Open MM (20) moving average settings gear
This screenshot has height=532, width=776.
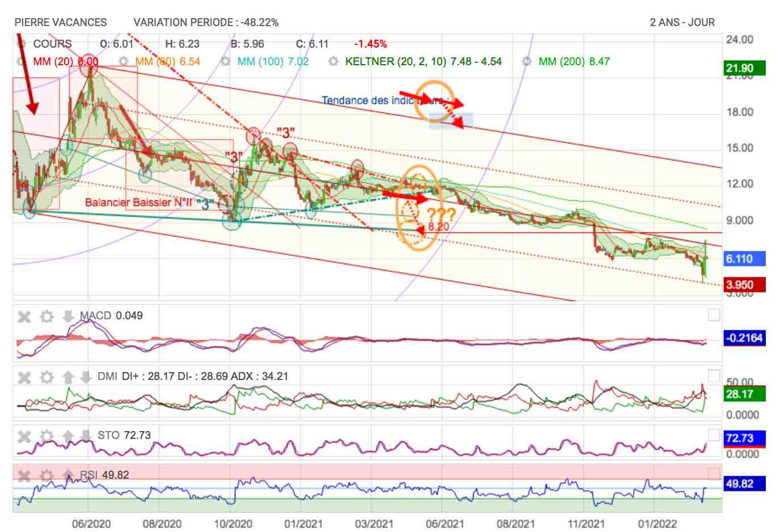pyautogui.click(x=23, y=61)
